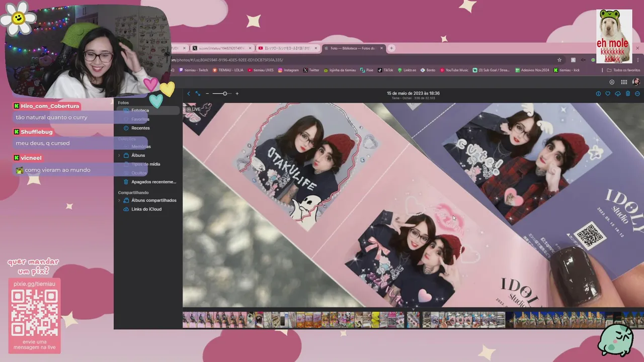Click the Recentes clock icon
This screenshot has height=362, width=644.
(126, 128)
